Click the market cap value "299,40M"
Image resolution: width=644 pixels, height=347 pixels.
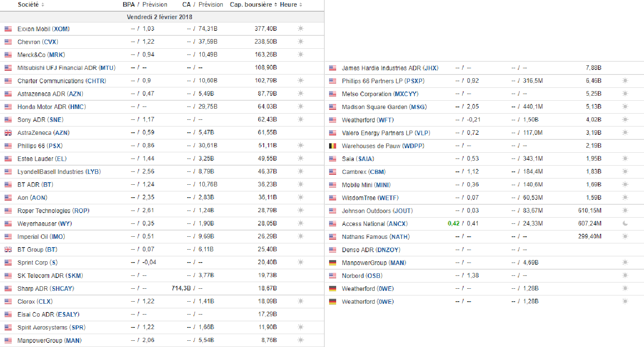point(590,236)
